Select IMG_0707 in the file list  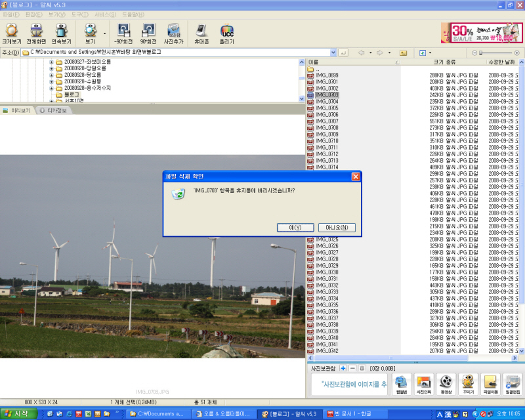[x=327, y=121]
